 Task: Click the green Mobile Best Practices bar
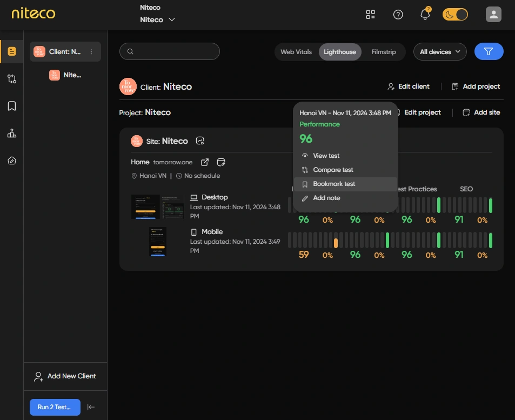[x=438, y=240]
